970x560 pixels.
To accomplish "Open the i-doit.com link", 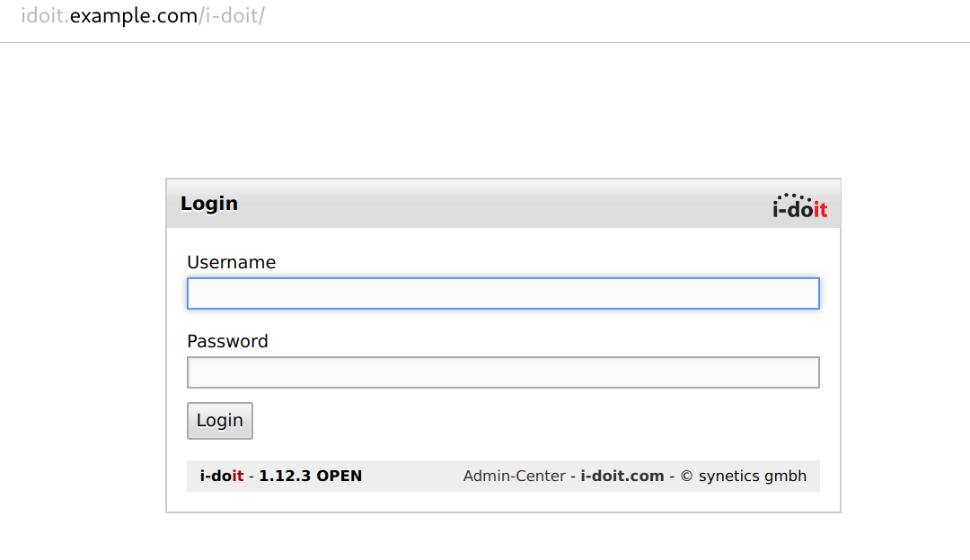I will coord(622,476).
